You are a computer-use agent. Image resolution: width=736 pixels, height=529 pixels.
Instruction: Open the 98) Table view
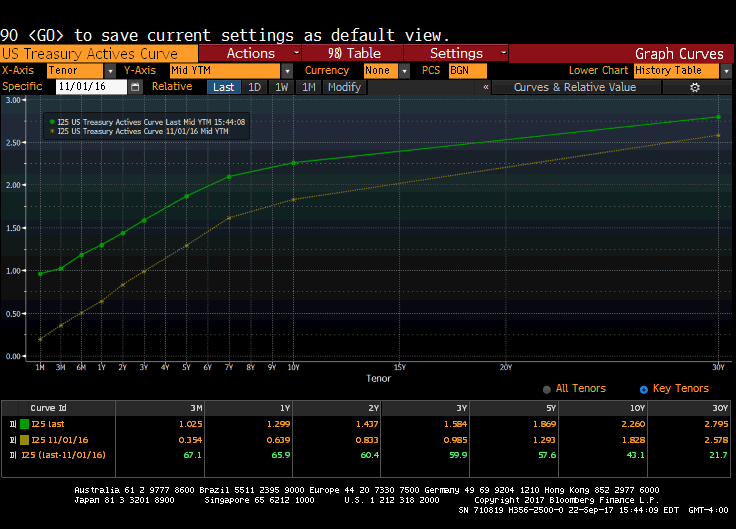(353, 53)
